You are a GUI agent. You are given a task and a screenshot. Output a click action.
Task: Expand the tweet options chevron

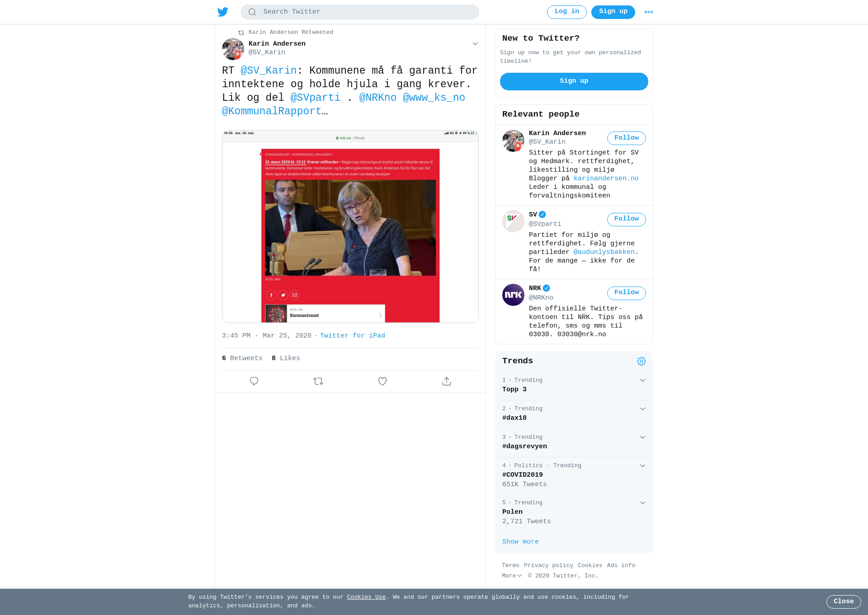click(x=475, y=44)
